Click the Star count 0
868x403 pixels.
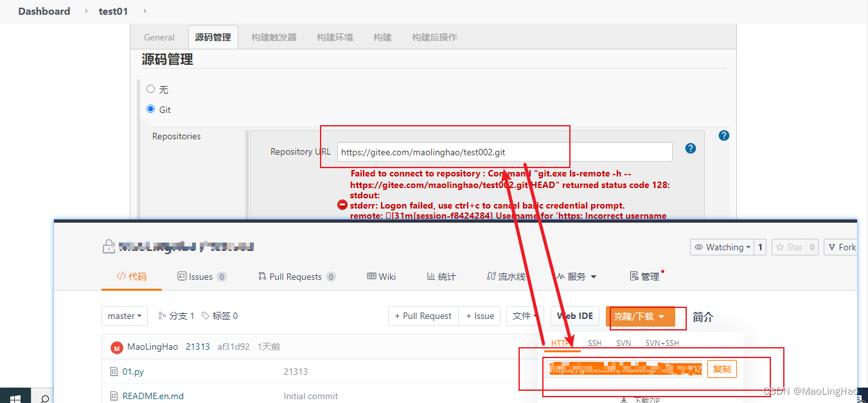click(811, 247)
